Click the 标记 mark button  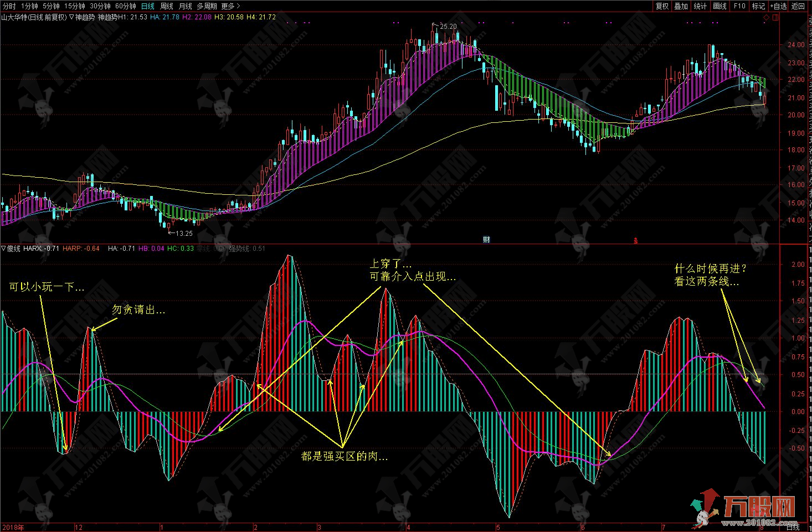pyautogui.click(x=758, y=6)
